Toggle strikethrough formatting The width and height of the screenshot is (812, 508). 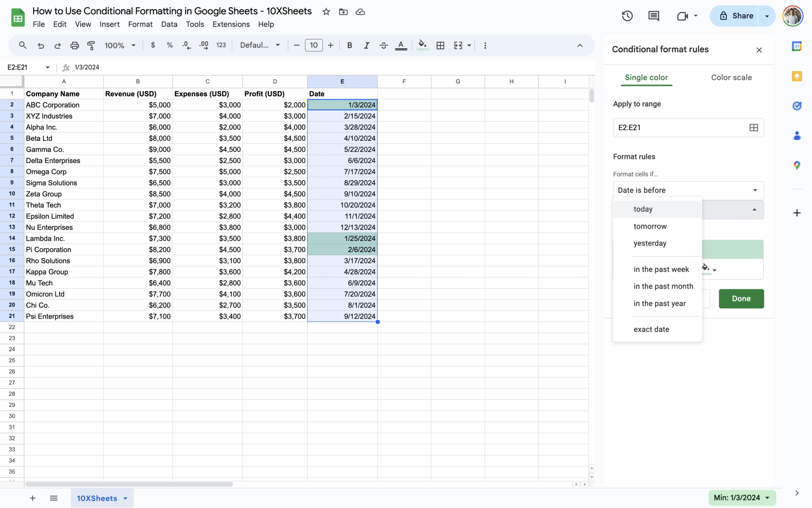383,45
